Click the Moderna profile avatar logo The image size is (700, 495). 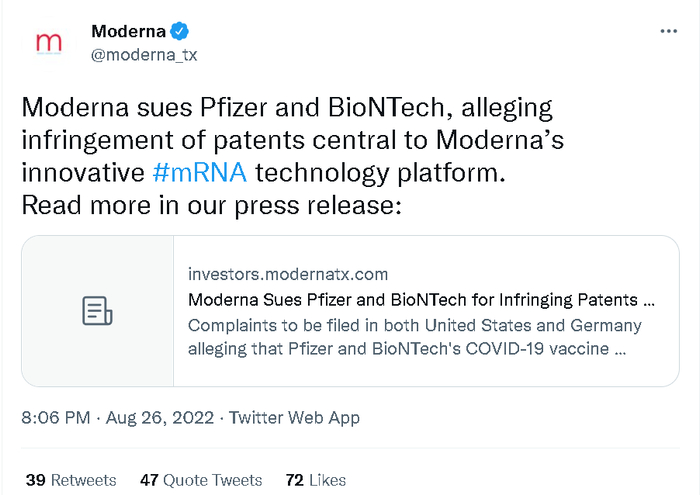(48, 43)
